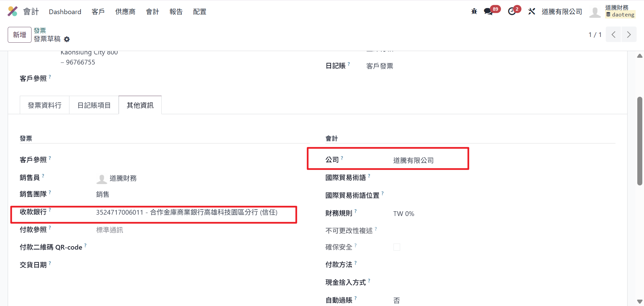
Task: Click the 新增 button
Action: tap(19, 35)
